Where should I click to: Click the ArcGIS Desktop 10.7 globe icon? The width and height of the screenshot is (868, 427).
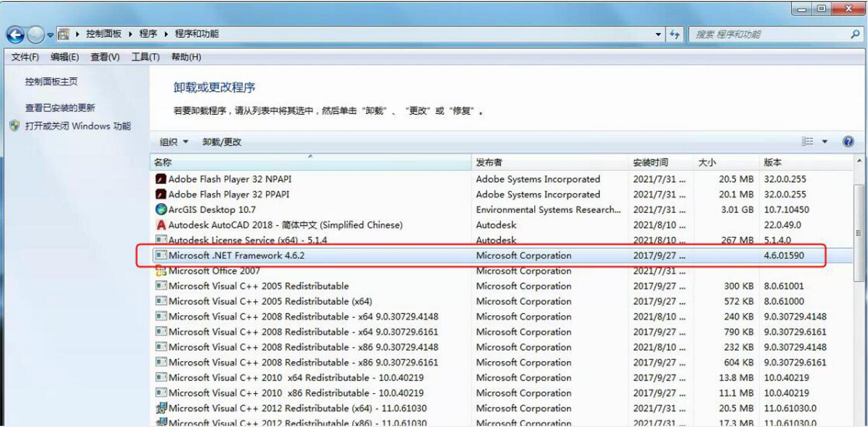tap(161, 209)
